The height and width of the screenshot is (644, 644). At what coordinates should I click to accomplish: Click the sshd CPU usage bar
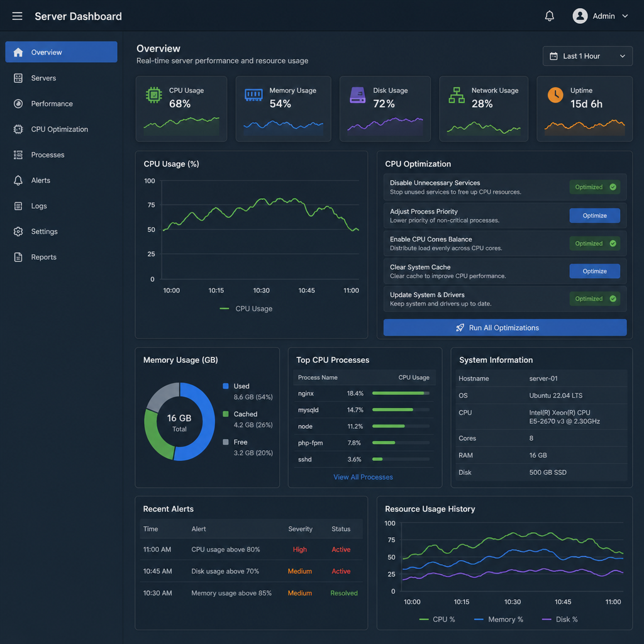pos(401,459)
